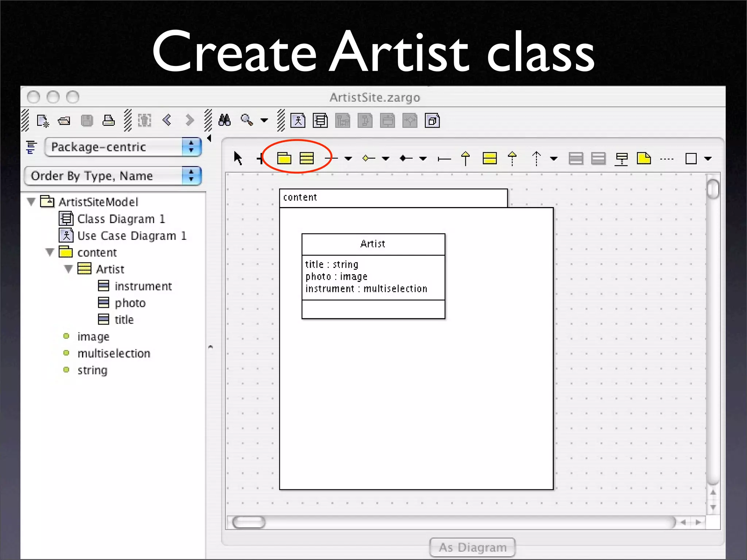Create new Use Case Diagram icon
747x560 pixels.
click(298, 120)
